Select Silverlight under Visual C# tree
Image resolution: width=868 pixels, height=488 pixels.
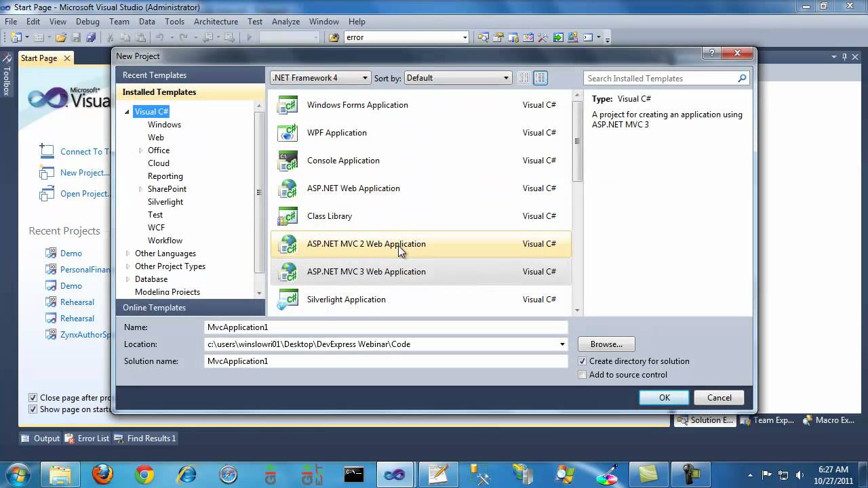click(x=165, y=202)
